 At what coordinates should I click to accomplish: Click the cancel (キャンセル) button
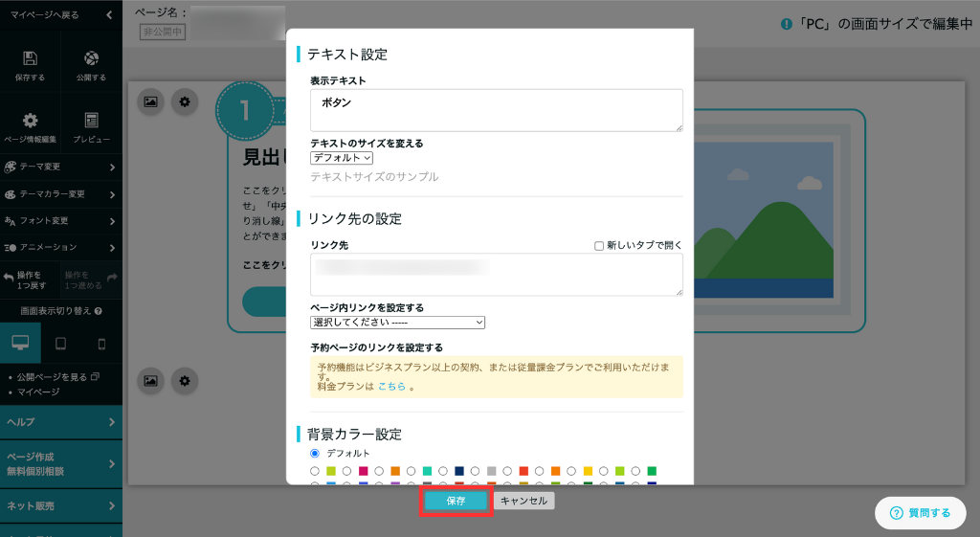click(523, 501)
